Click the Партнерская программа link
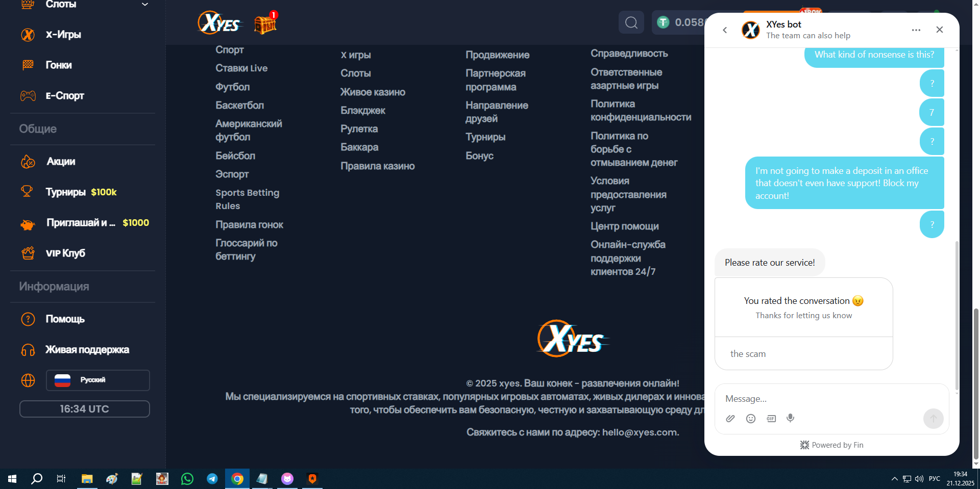Screen dimensions: 980x489 coord(495,80)
